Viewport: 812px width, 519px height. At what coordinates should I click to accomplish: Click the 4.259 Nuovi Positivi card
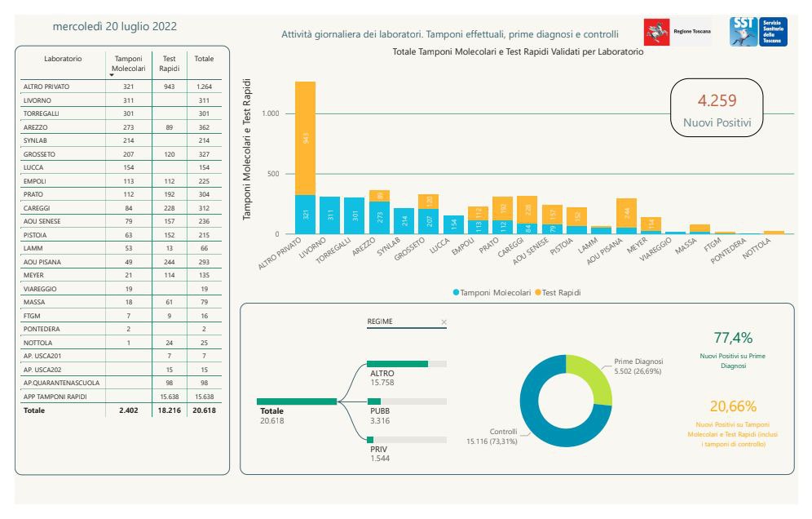717,108
